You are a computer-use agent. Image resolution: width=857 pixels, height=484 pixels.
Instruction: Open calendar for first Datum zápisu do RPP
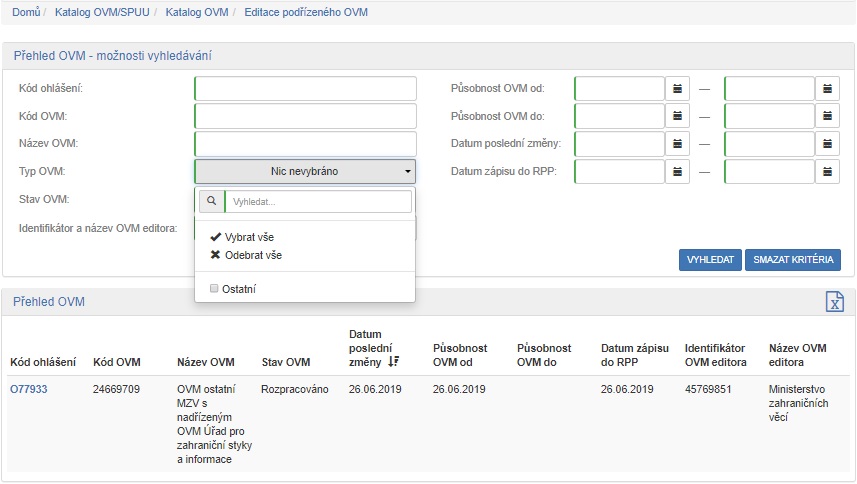678,172
